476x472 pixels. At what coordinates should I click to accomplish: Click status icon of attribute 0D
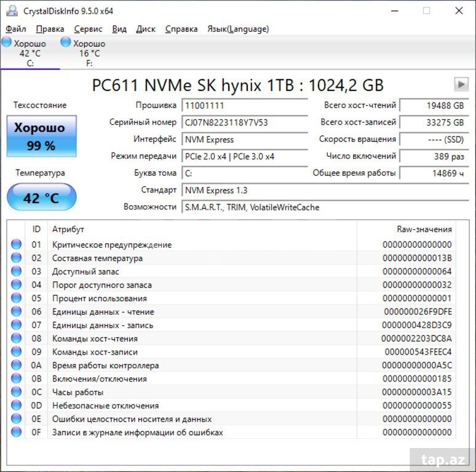click(17, 405)
